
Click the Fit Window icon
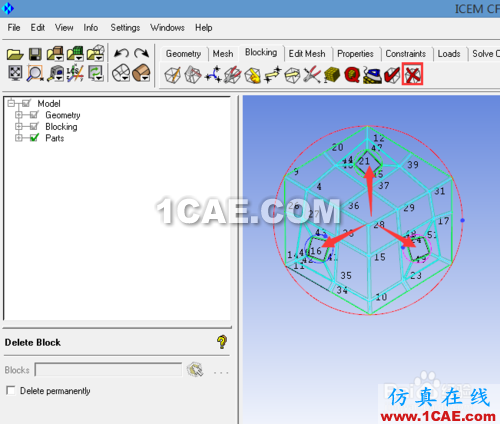click(x=15, y=73)
